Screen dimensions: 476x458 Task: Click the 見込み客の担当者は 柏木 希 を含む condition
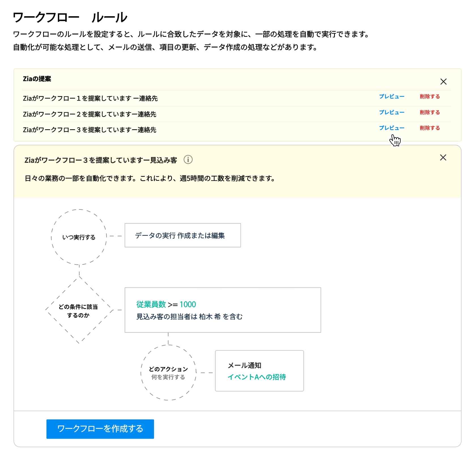tap(189, 317)
